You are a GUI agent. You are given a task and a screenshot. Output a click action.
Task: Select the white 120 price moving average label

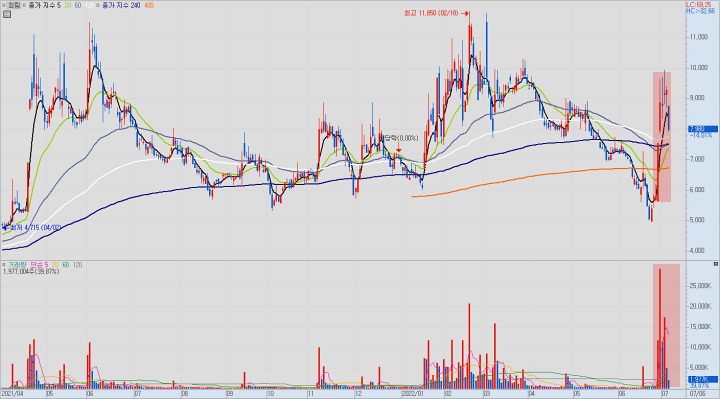(89, 6)
